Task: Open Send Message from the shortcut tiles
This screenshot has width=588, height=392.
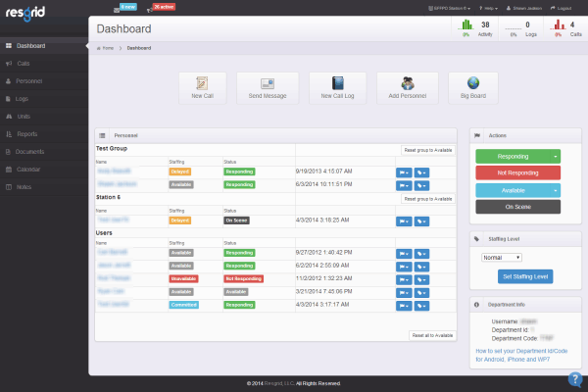Action: (x=267, y=84)
